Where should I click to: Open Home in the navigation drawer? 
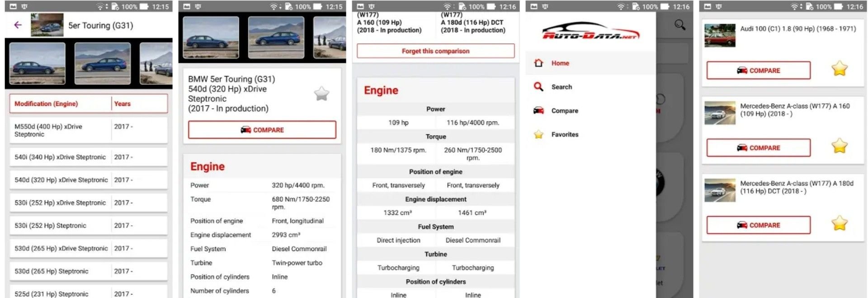pyautogui.click(x=590, y=63)
